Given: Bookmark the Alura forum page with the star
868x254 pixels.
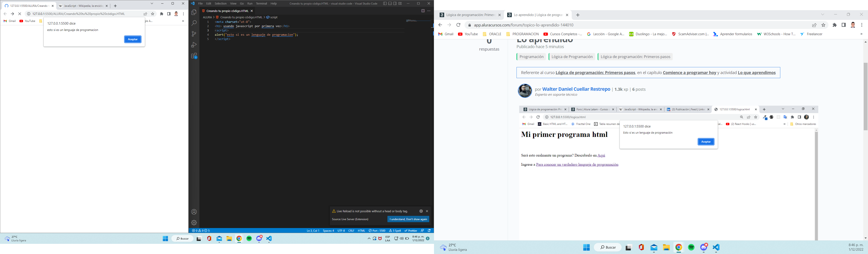Looking at the screenshot, I should tap(823, 25).
